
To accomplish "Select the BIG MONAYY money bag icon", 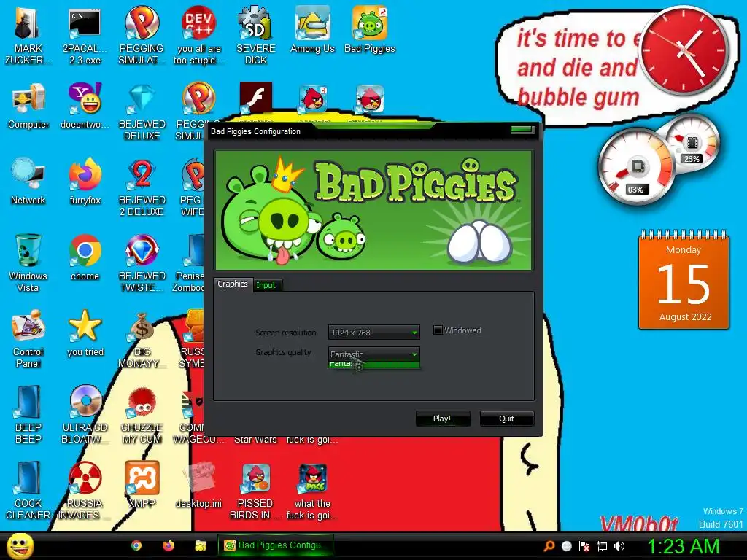I will pos(142,339).
